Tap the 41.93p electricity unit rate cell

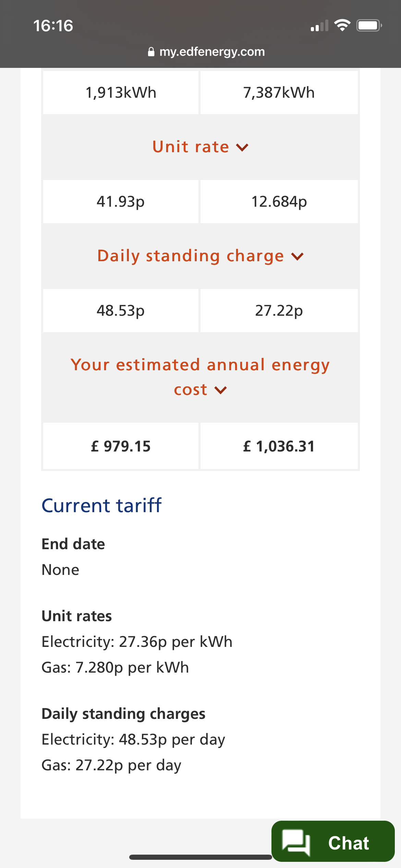coord(121,202)
